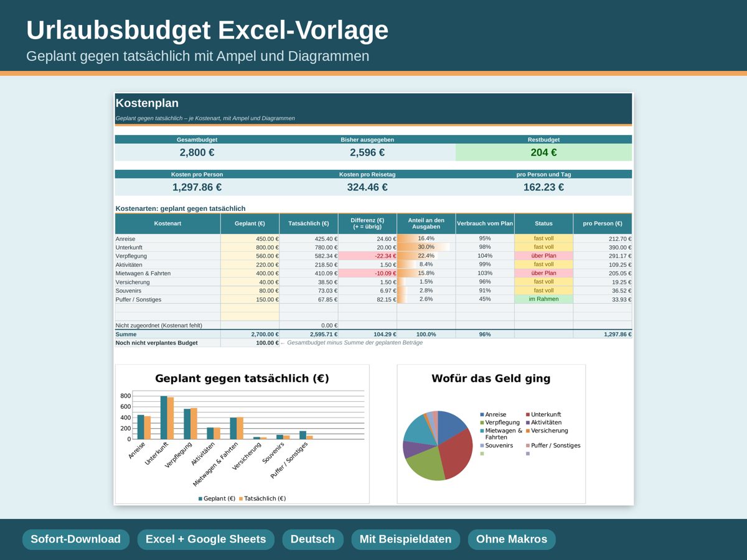This screenshot has width=747, height=560.
Task: Click the Unterkunft color swatch in pie legend
Action: click(528, 414)
